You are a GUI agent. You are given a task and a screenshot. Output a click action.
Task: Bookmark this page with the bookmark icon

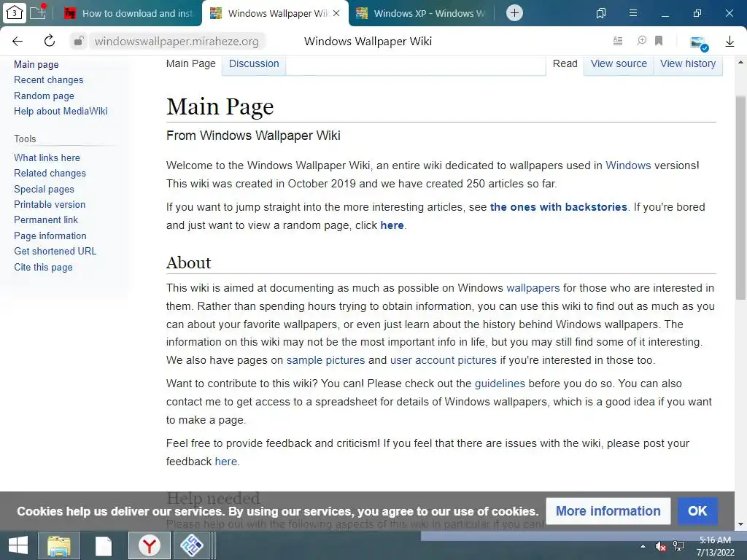click(659, 41)
